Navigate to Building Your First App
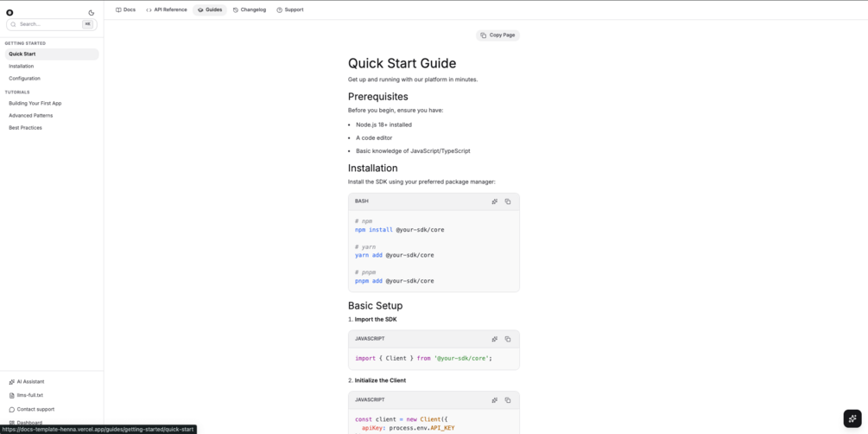Screen dimensions: 868x434 35,103
